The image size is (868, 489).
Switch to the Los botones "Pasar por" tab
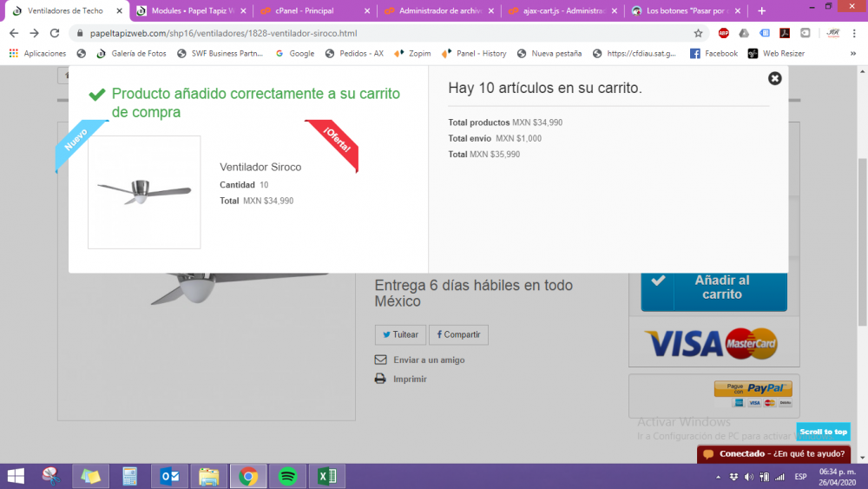coord(687,11)
